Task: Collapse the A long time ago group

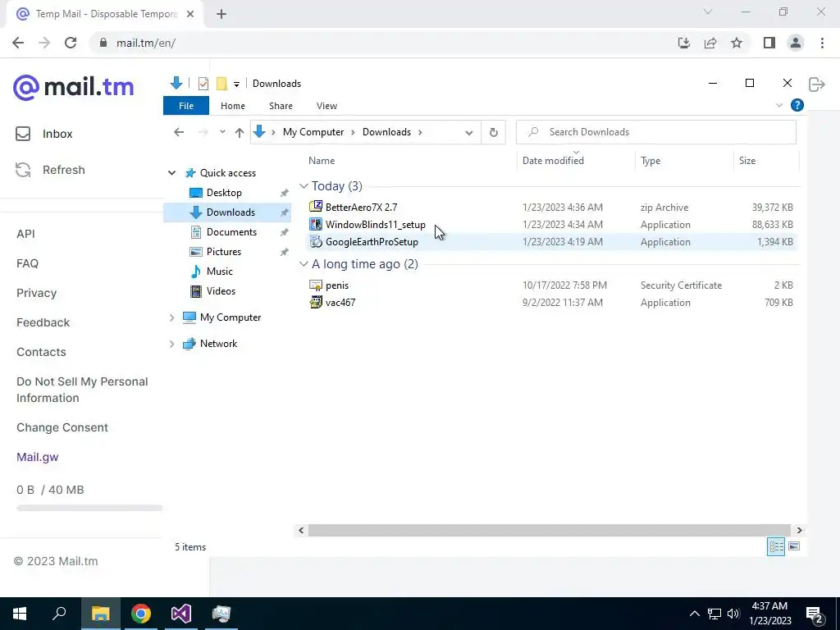Action: (304, 264)
